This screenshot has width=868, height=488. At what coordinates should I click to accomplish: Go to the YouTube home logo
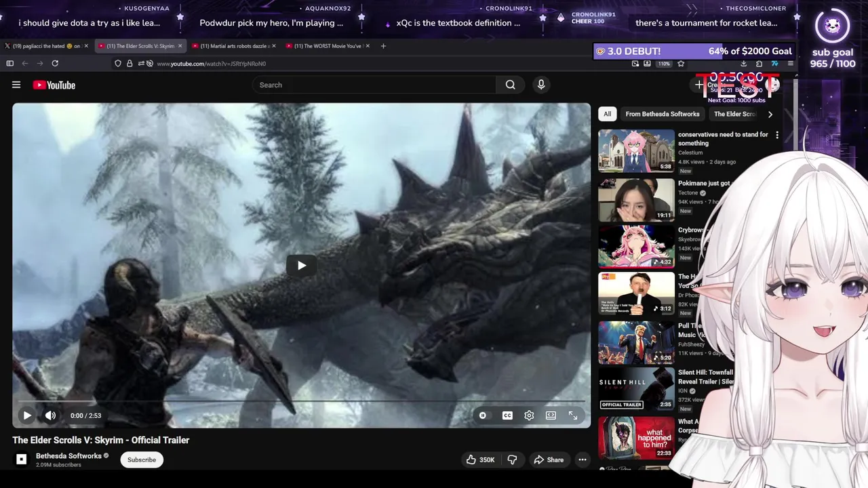tap(54, 85)
